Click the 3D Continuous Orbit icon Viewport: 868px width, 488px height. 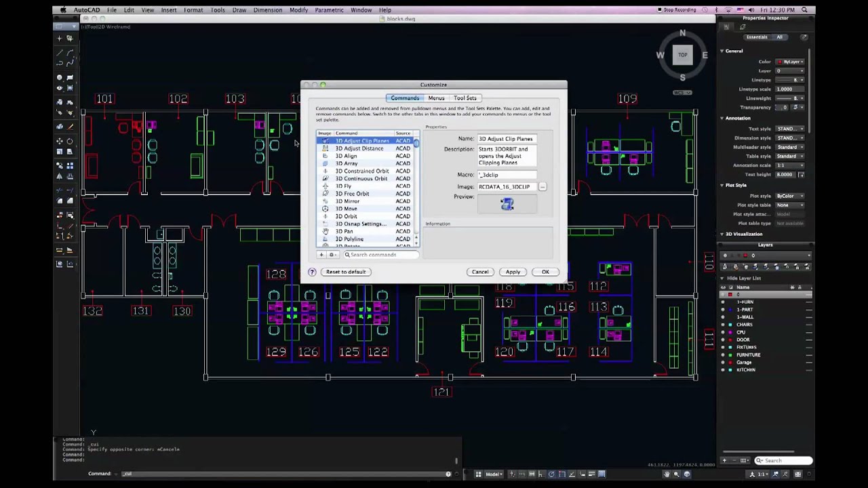pos(325,178)
